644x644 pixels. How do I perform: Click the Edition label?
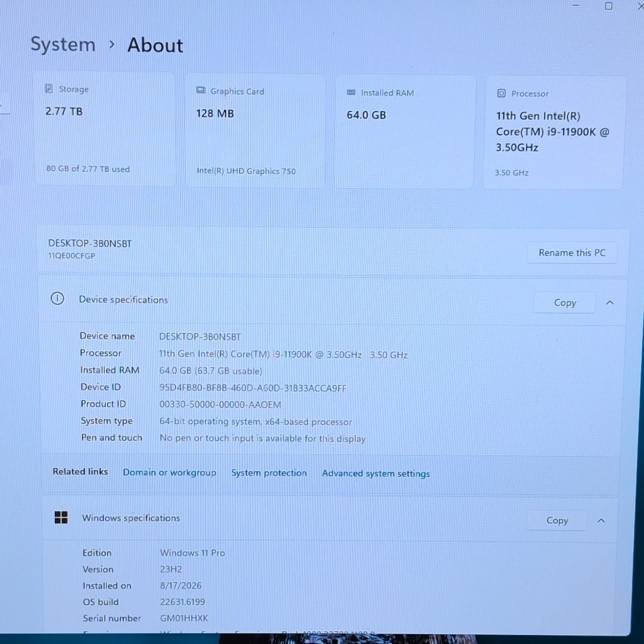pos(97,553)
